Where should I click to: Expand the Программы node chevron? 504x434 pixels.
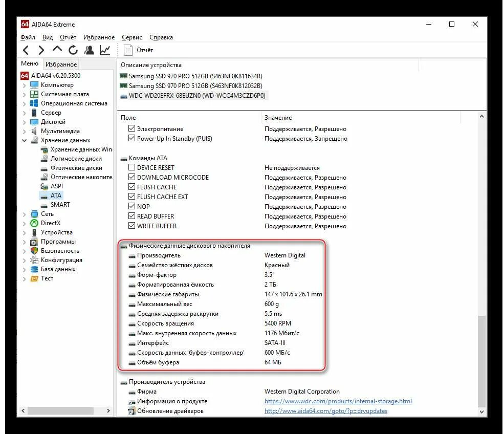coord(25,242)
